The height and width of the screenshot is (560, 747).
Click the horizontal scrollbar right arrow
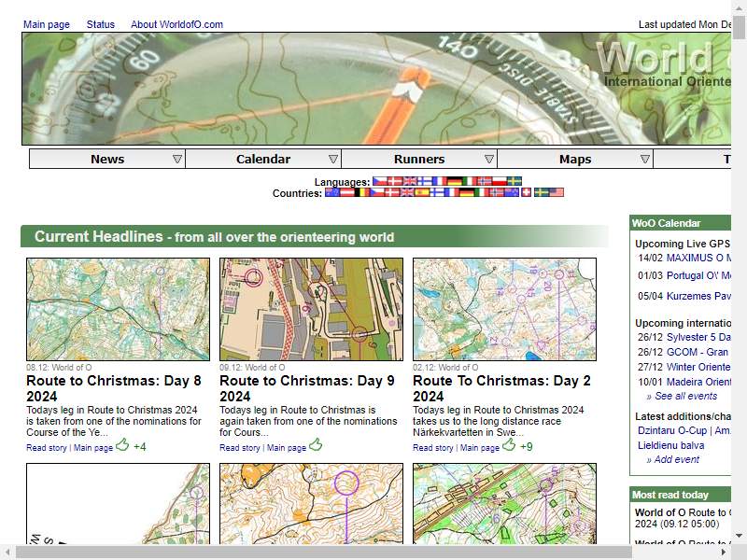tap(724, 553)
